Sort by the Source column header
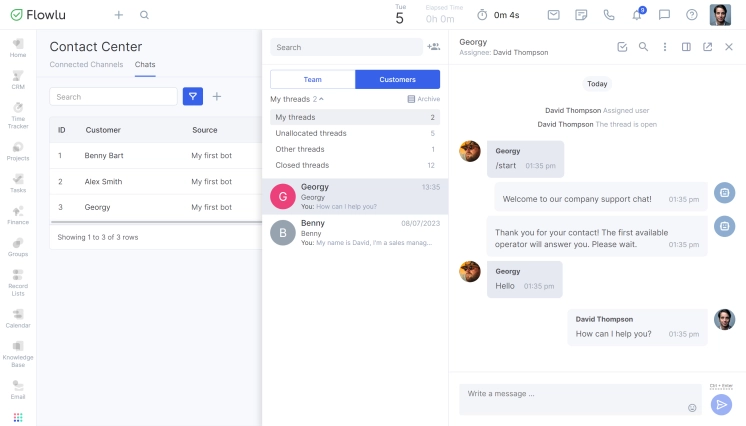The height and width of the screenshot is (426, 746). coord(205,130)
